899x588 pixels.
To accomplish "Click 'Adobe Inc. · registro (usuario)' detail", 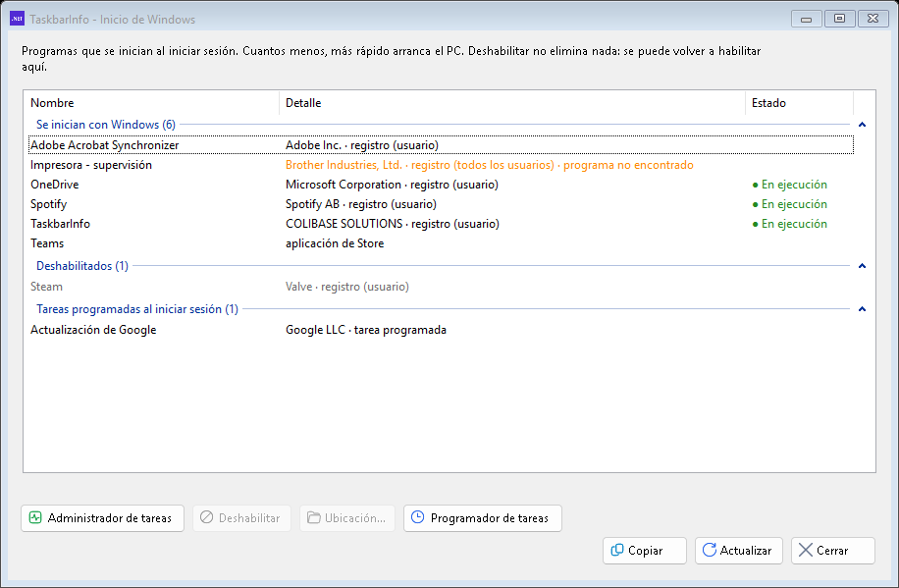I will coord(362,145).
